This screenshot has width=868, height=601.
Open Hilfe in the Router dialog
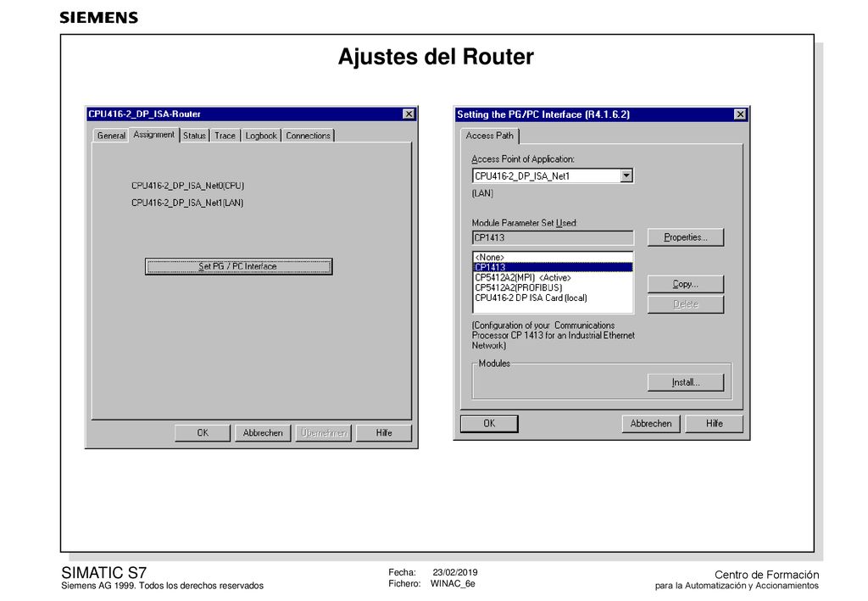click(x=384, y=433)
